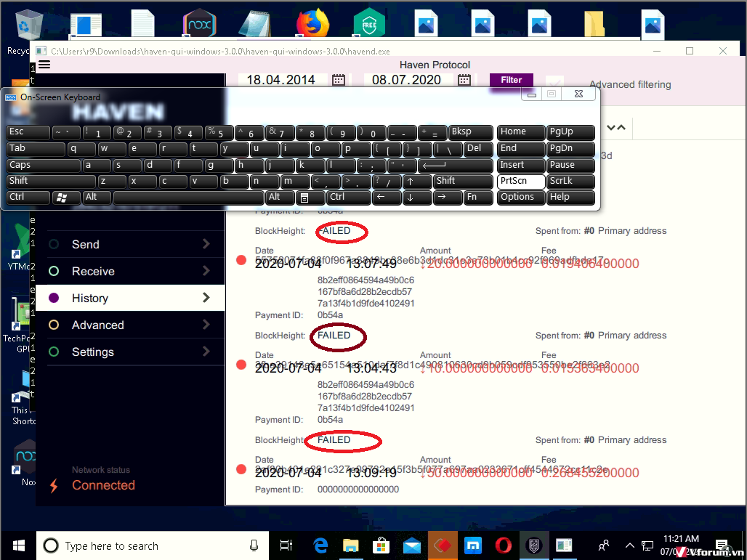Screen dimensions: 747x560
Task: Click the taskbar clock showing 11:21 AM
Action: 681,545
